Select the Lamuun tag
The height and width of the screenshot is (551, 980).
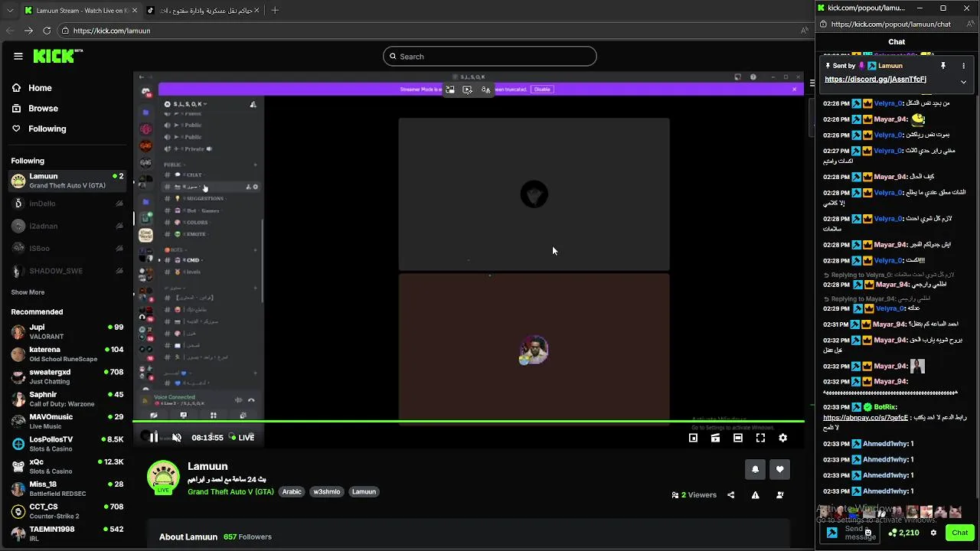click(364, 492)
